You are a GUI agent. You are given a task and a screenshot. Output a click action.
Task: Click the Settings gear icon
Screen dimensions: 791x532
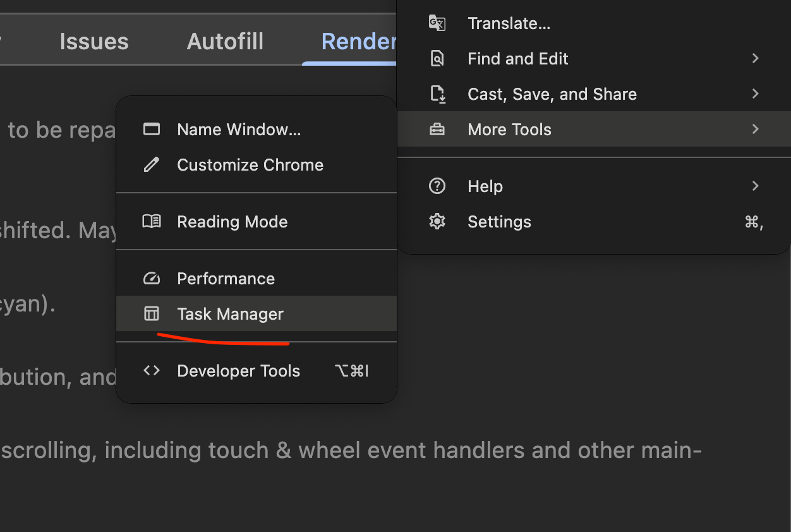pyautogui.click(x=437, y=222)
